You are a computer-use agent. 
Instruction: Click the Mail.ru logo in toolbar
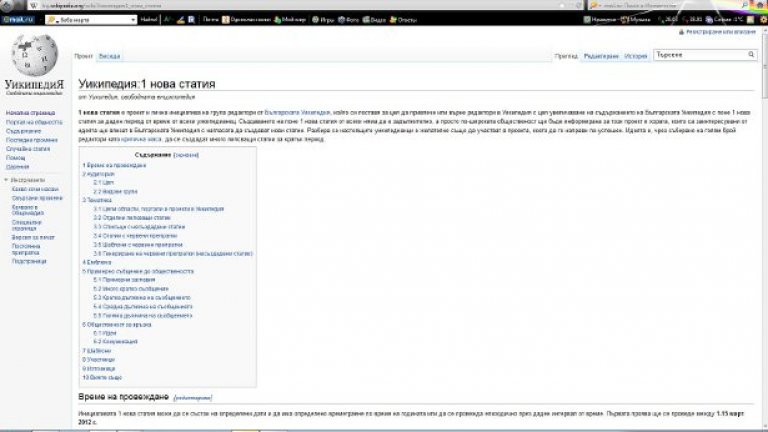pyautogui.click(x=18, y=19)
